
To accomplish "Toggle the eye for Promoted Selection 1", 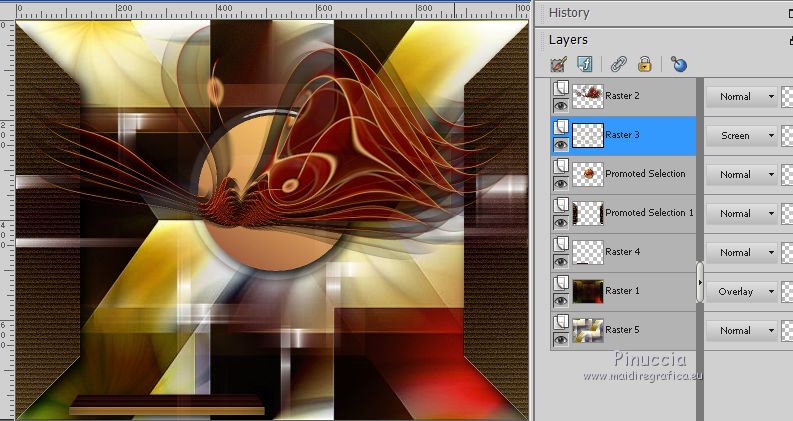I will [560, 223].
